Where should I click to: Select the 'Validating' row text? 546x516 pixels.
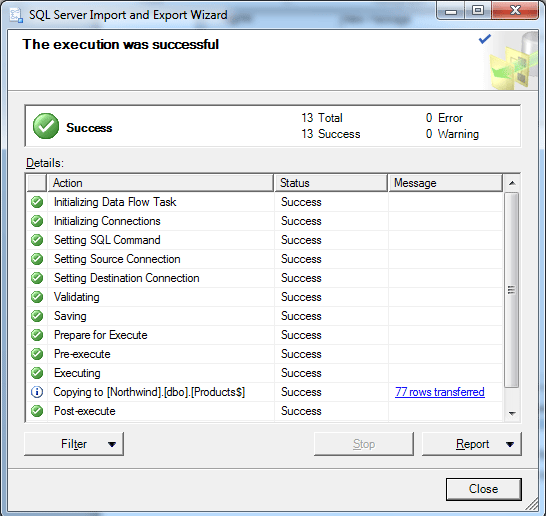pyautogui.click(x=77, y=297)
